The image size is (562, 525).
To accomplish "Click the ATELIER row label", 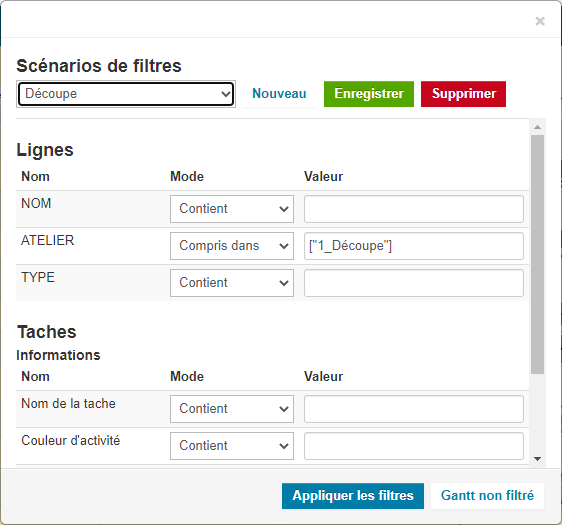I will tap(48, 240).
